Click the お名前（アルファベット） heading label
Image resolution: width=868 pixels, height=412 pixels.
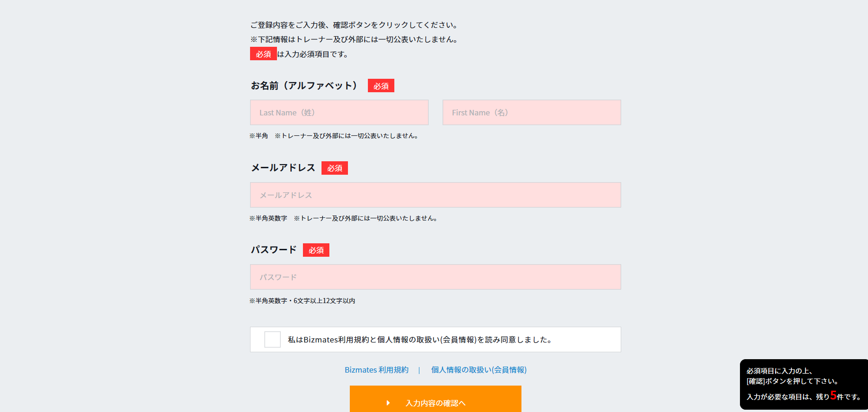coord(304,86)
